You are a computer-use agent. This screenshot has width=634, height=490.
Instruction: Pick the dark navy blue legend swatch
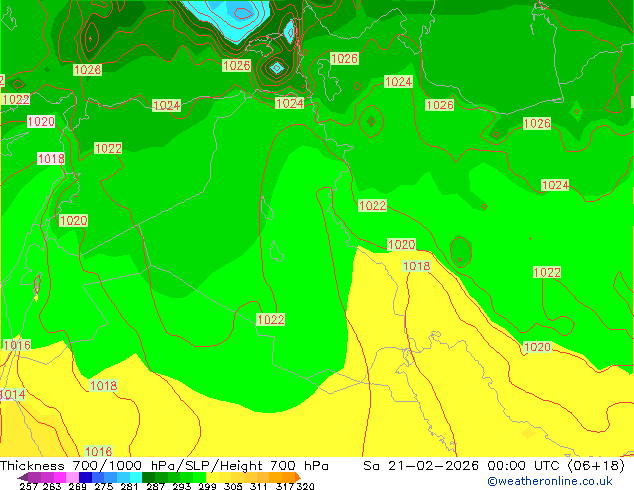(85, 477)
